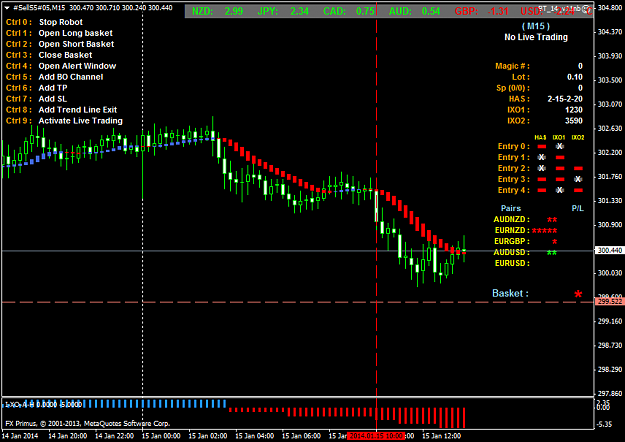Image resolution: width=625 pixels, height=442 pixels.
Task: Click the 'P/L' column header
Action: click(578, 208)
